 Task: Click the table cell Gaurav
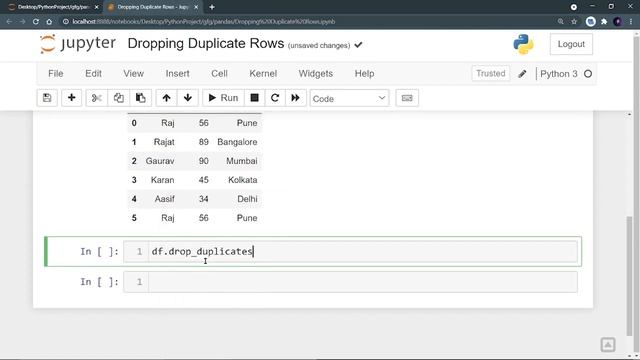tap(160, 161)
